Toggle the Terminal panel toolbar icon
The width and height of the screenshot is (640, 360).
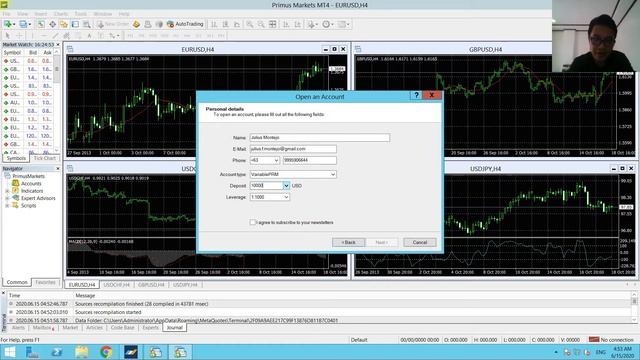tap(76, 24)
